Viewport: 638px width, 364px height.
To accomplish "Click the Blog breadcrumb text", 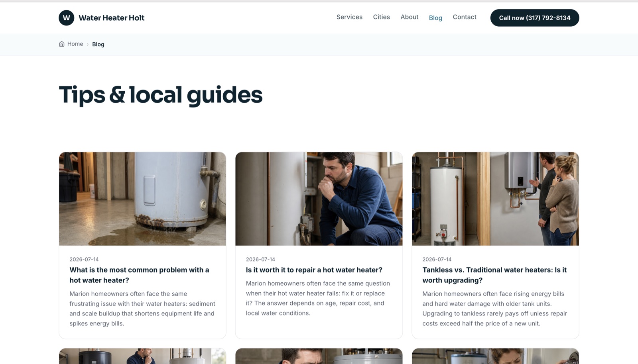I will pyautogui.click(x=98, y=44).
